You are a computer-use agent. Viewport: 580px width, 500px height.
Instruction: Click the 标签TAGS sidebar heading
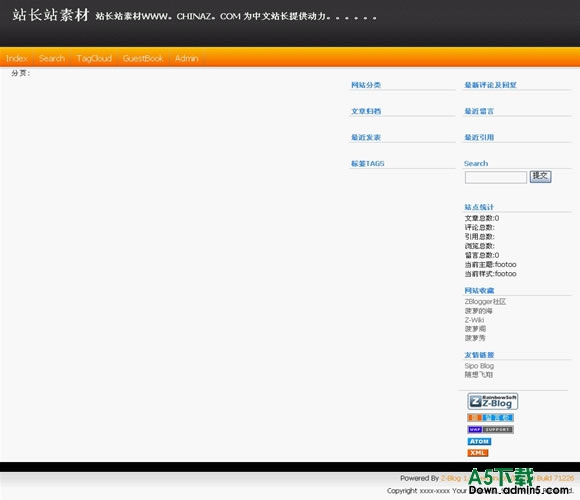[368, 163]
